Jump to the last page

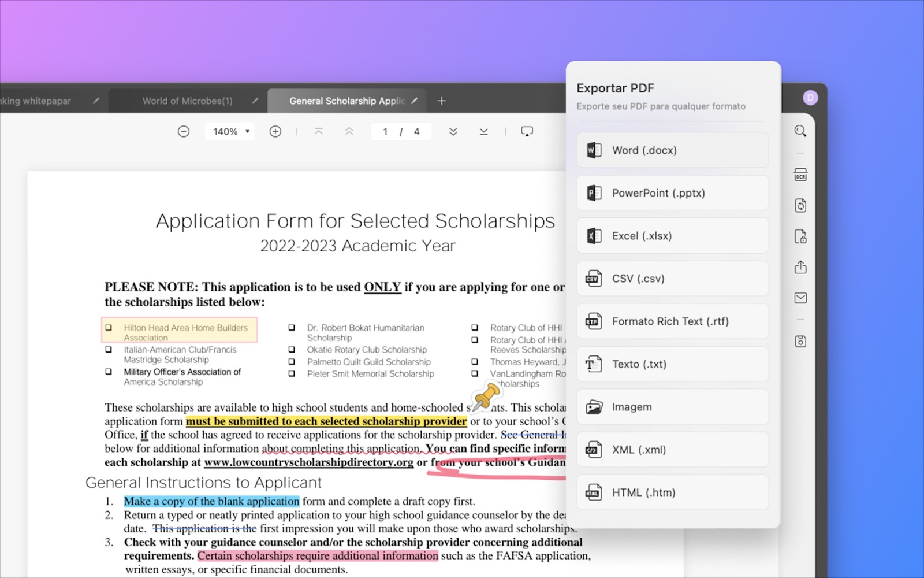[484, 132]
